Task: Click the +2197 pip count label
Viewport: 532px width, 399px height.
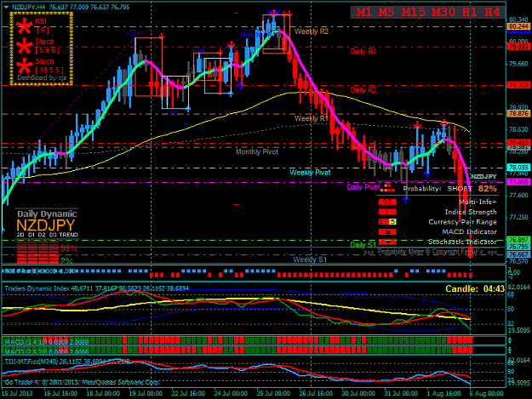Action: click(134, 33)
